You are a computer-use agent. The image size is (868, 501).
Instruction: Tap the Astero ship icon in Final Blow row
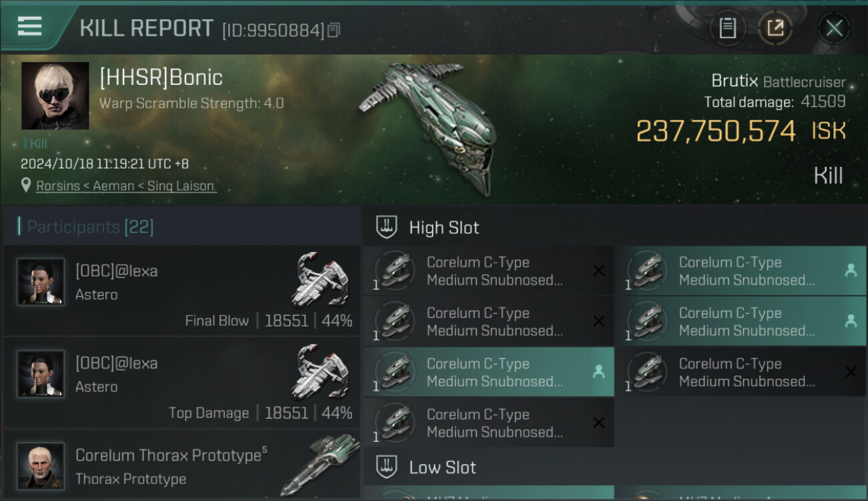tap(320, 279)
